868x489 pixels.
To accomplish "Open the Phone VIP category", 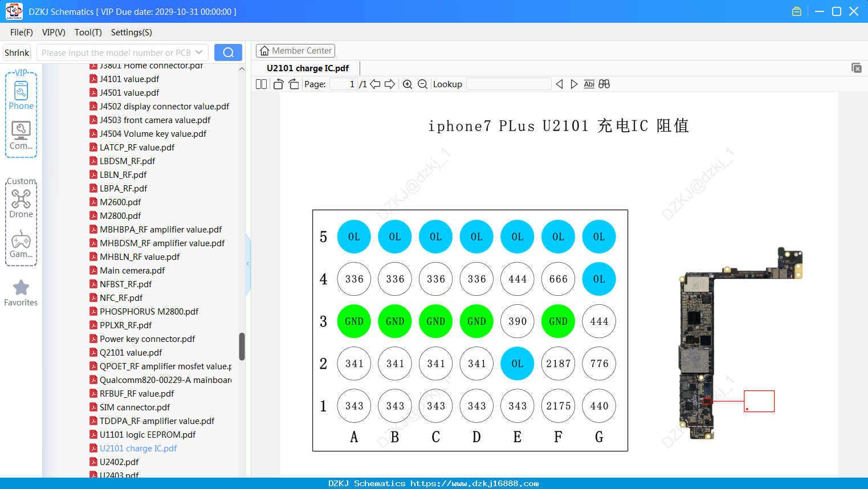I will (21, 95).
